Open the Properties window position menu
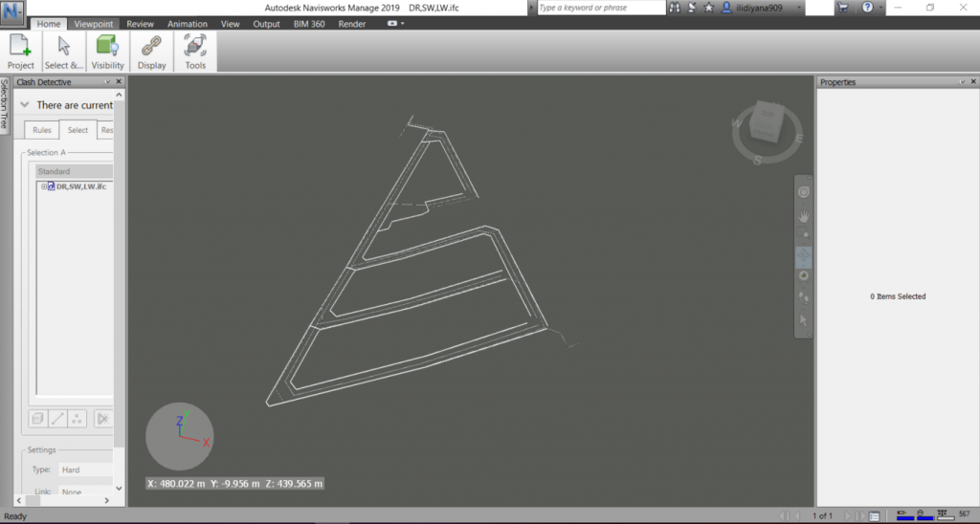 [x=962, y=82]
